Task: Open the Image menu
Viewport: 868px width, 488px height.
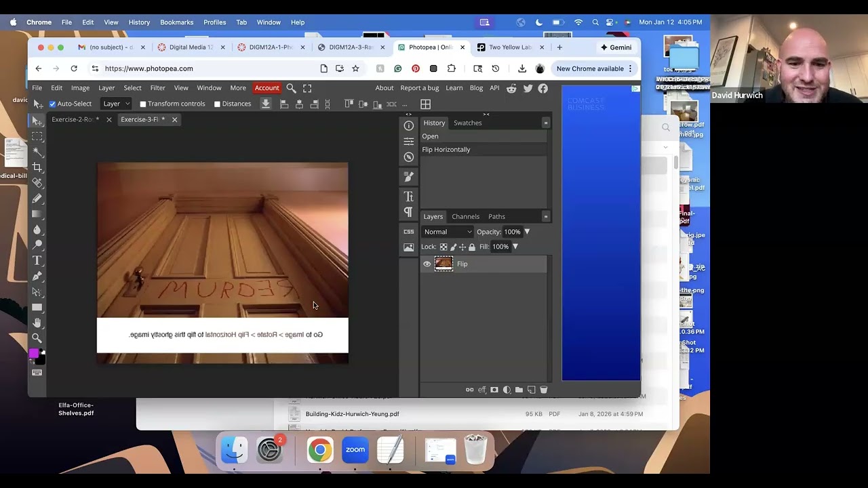Action: [80, 88]
